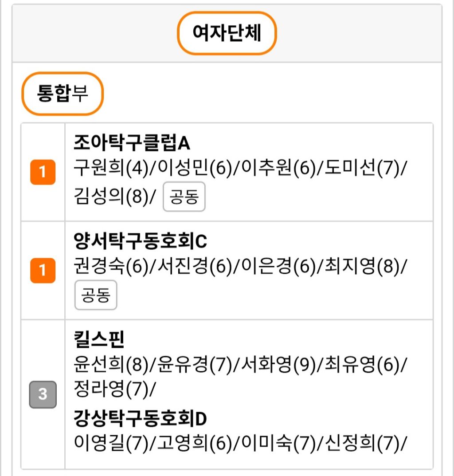
Task: Select the 통합부 division tab
Action: pyautogui.click(x=63, y=94)
